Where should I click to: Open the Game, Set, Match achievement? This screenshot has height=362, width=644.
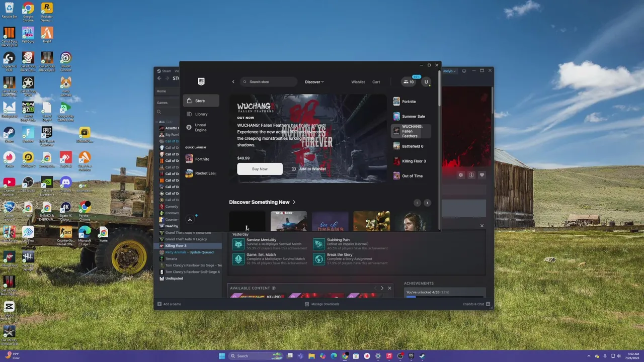(x=270, y=259)
